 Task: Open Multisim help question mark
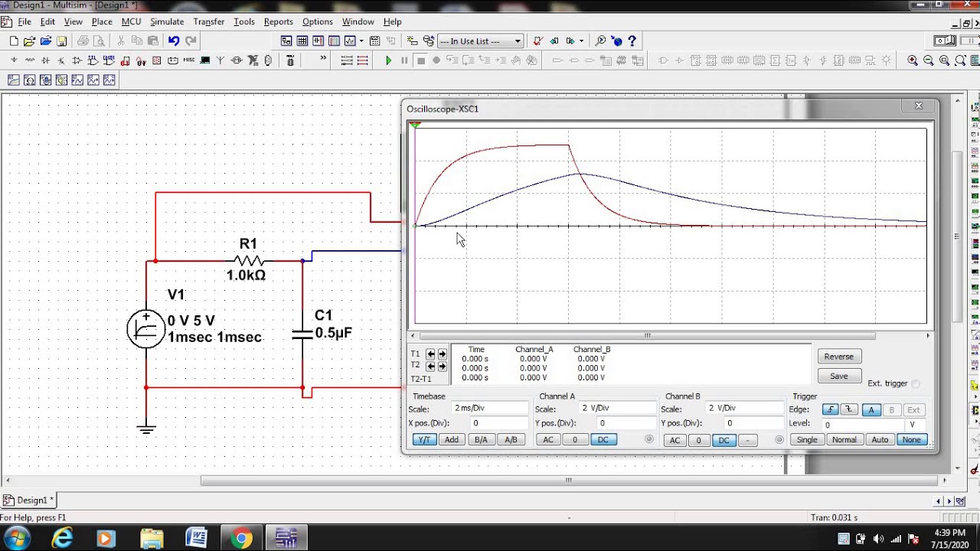coord(632,41)
